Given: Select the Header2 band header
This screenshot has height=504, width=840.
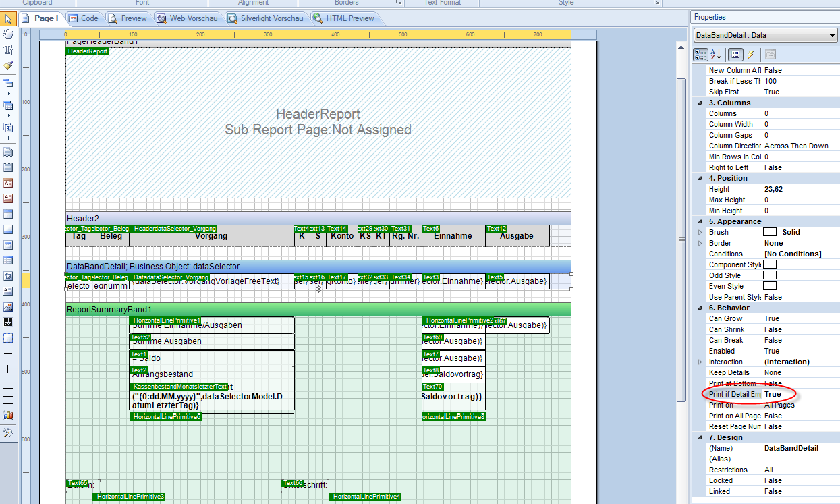Looking at the screenshot, I should 318,219.
